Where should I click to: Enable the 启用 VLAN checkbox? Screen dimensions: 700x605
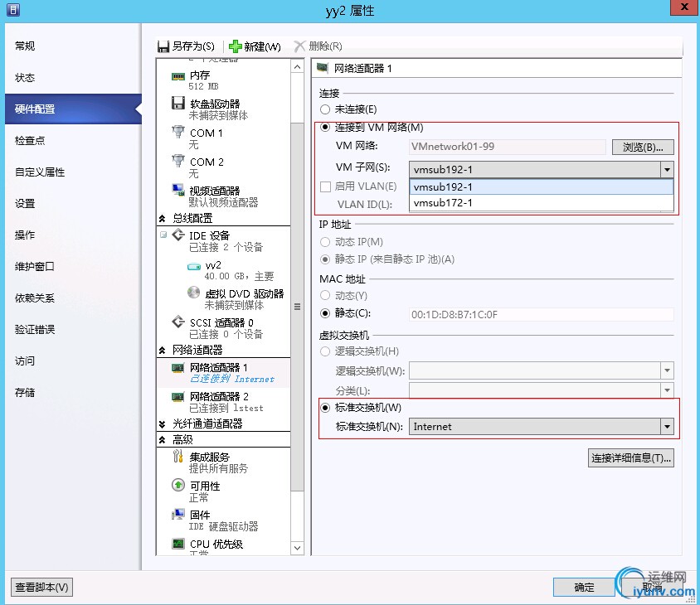325,186
